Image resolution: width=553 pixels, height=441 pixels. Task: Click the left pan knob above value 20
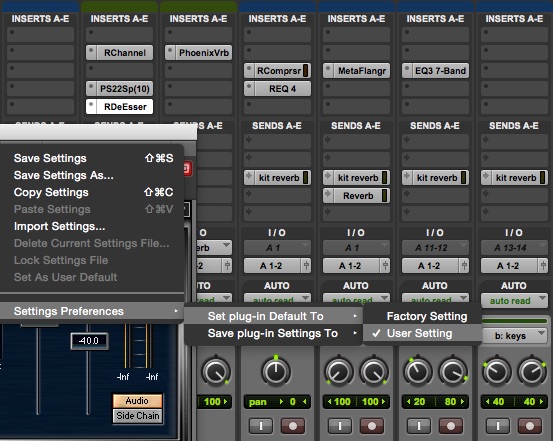click(417, 371)
